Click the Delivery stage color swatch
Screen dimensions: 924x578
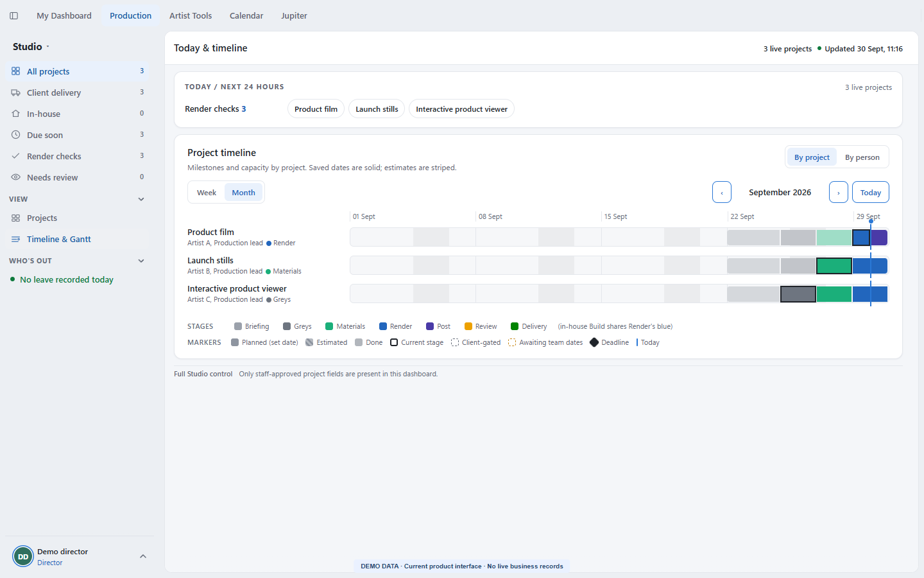pos(515,326)
